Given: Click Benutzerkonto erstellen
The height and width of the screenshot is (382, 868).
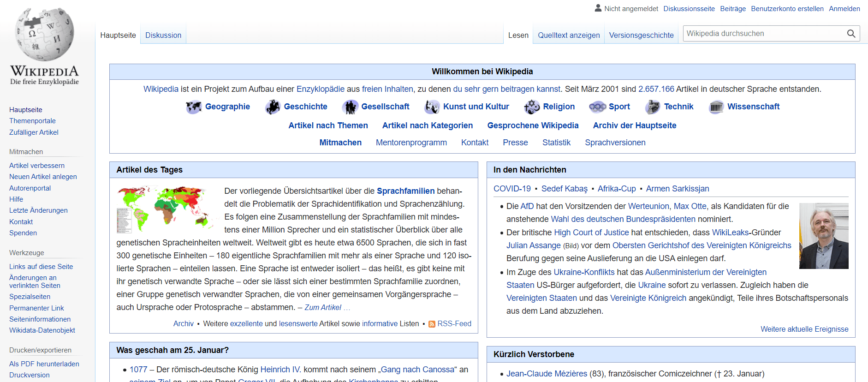Looking at the screenshot, I should [787, 9].
